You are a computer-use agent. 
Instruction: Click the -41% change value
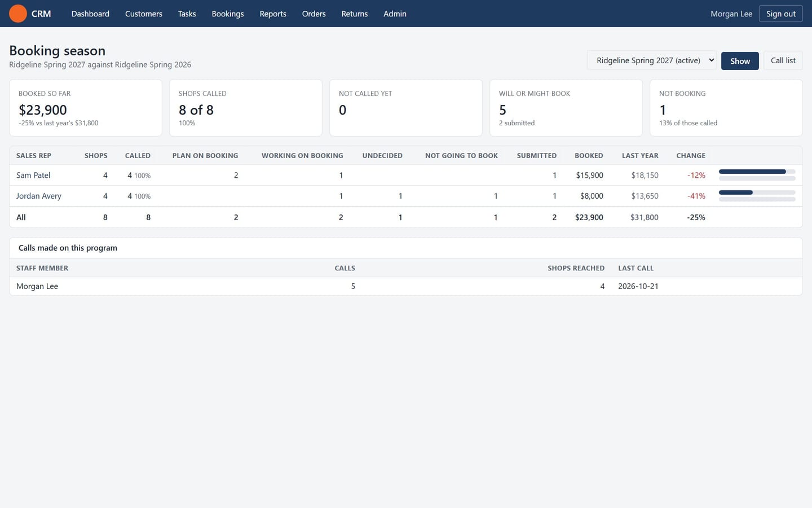696,196
